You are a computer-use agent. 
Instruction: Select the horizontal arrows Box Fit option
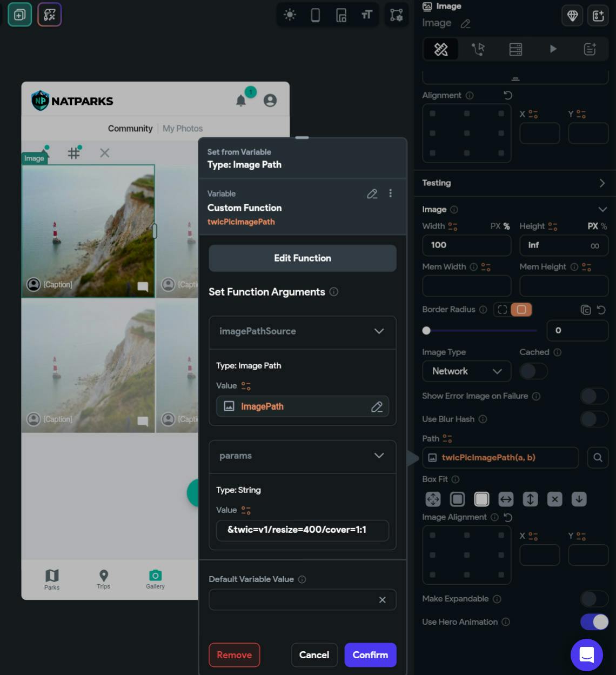(506, 499)
